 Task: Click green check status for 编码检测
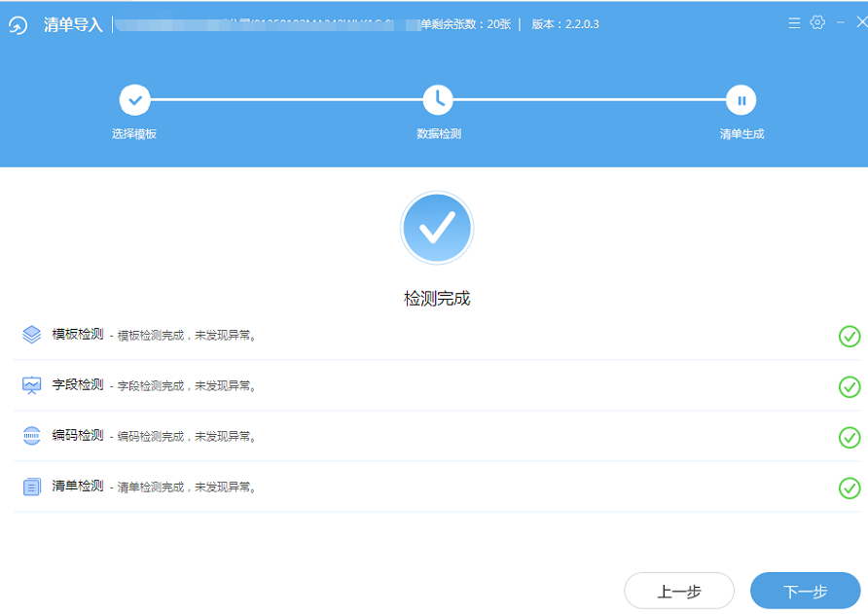pyautogui.click(x=850, y=437)
